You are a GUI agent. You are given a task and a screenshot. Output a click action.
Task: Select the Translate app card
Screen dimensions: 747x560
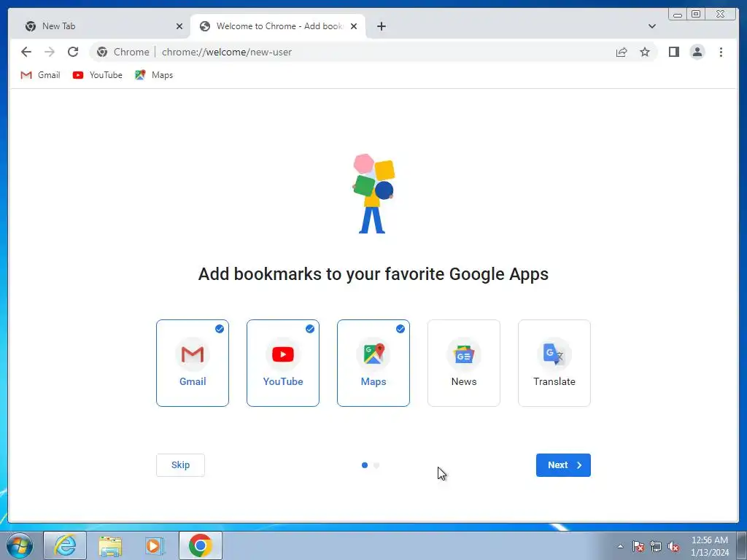(x=554, y=363)
